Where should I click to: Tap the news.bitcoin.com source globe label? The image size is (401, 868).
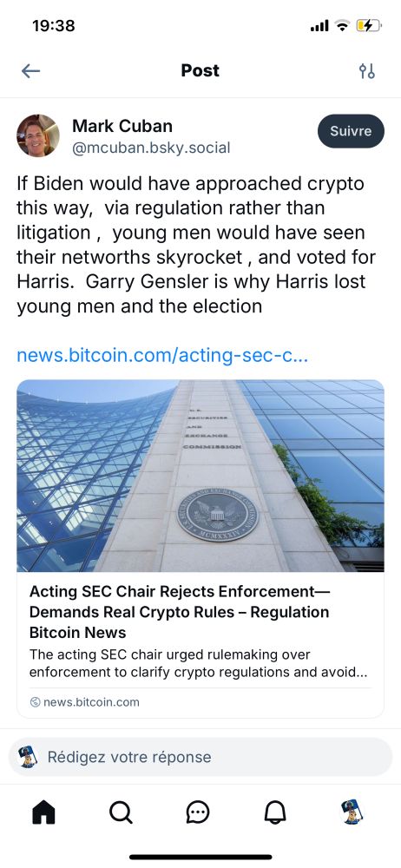tap(85, 702)
